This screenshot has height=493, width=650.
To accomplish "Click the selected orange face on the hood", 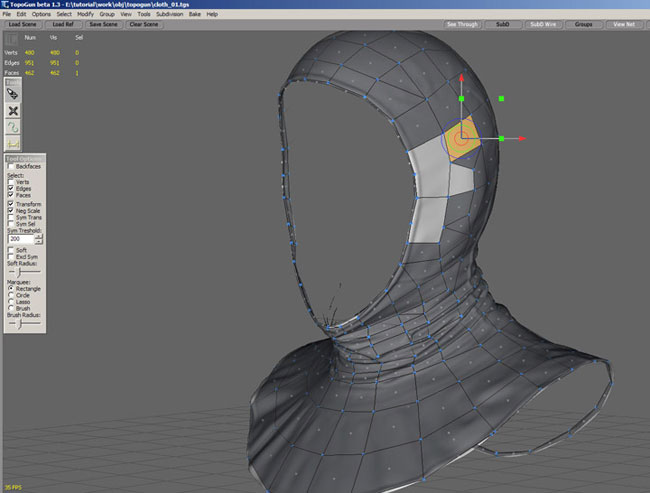I will 462,139.
